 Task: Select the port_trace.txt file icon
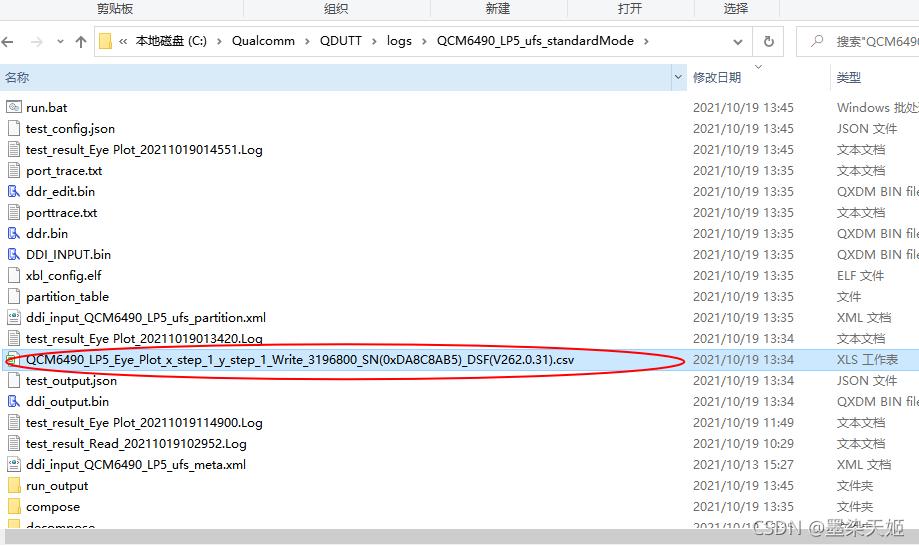(14, 170)
